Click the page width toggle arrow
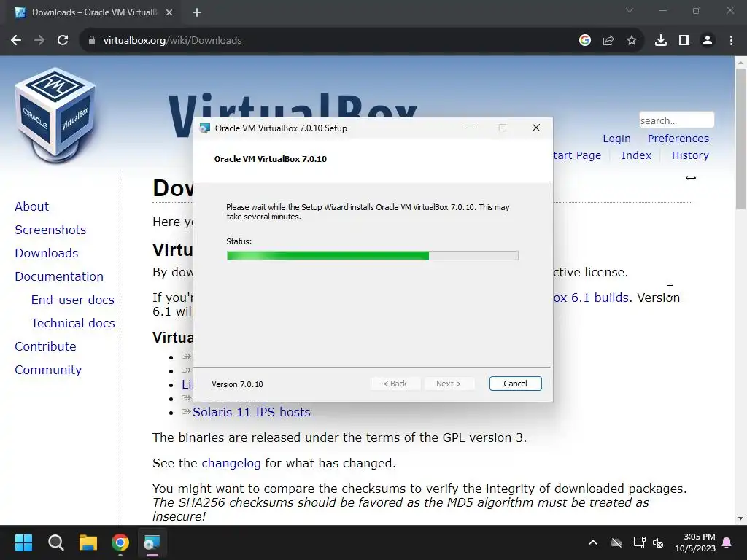Screen dimensions: 747x560 coord(690,178)
